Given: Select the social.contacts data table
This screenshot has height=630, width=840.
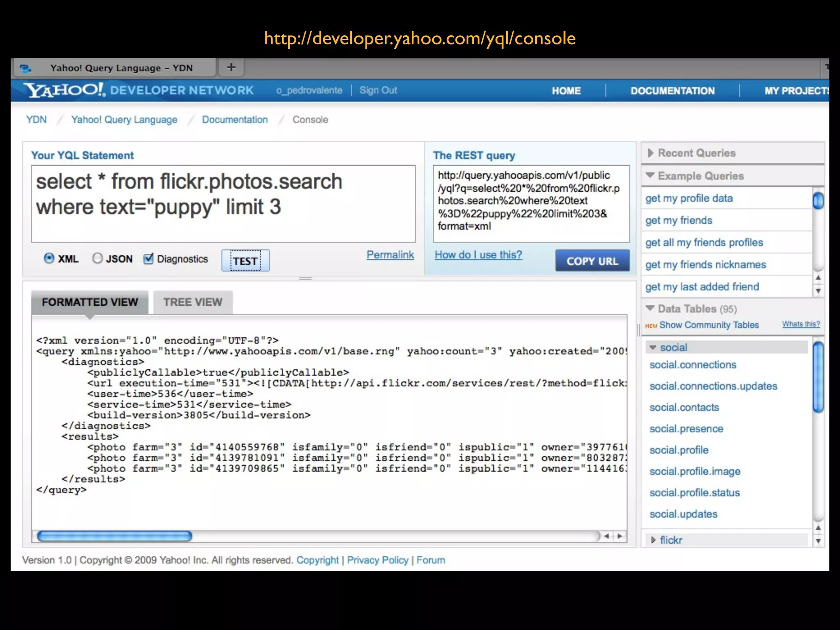Looking at the screenshot, I should coord(684,407).
